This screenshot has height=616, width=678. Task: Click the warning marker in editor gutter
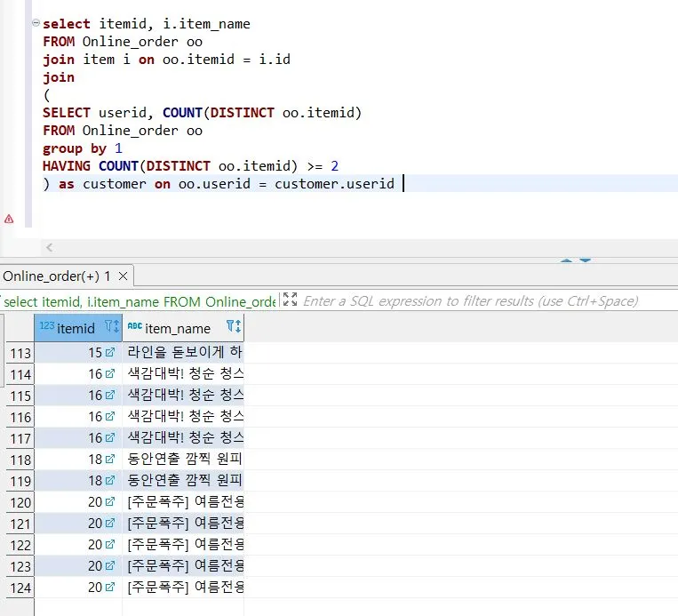(x=9, y=220)
